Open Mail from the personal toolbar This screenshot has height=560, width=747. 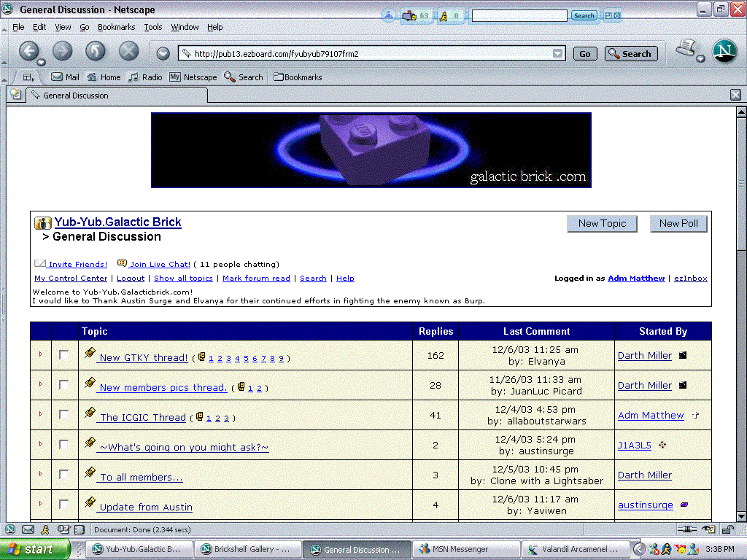[x=65, y=77]
